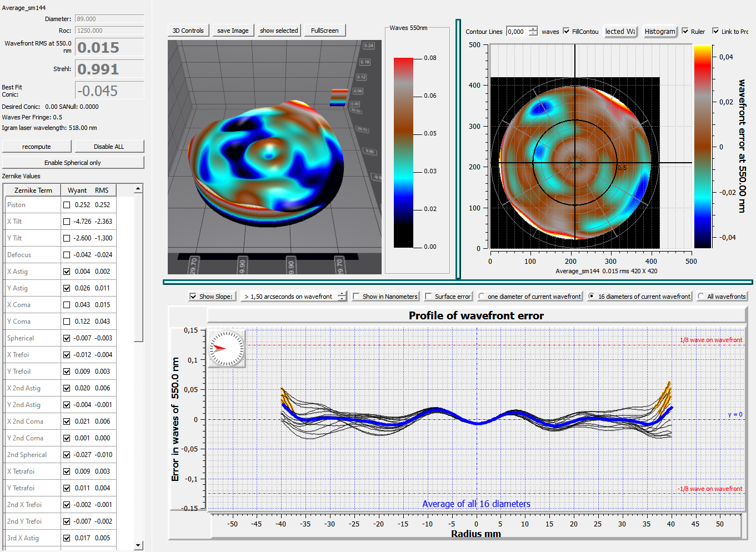756x552 pixels.
Task: Click the Strehl value 0.991
Action: point(109,69)
